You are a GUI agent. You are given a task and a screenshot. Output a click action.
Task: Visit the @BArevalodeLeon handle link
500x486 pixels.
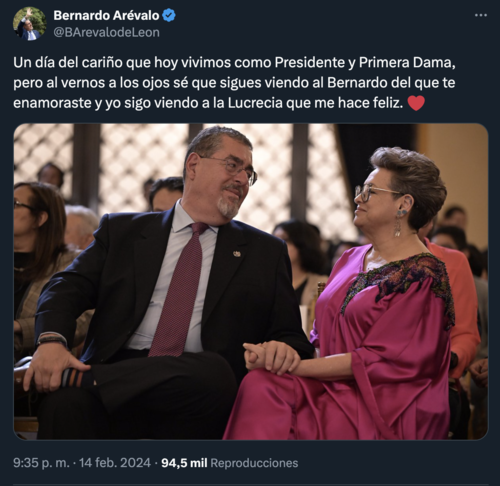[106, 33]
